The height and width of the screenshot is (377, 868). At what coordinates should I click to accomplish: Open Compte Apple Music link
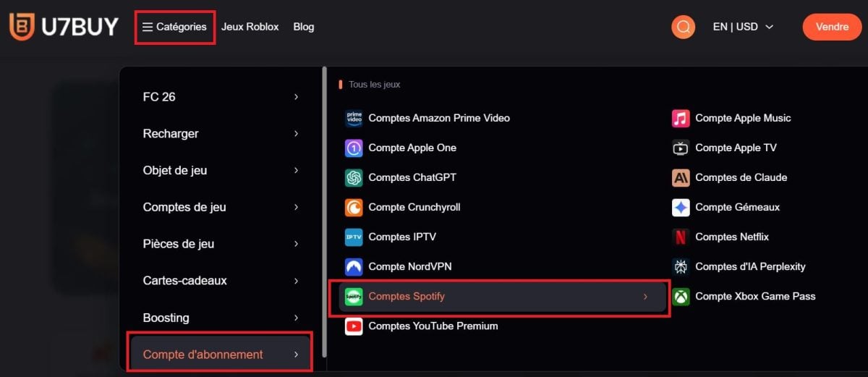pyautogui.click(x=743, y=118)
